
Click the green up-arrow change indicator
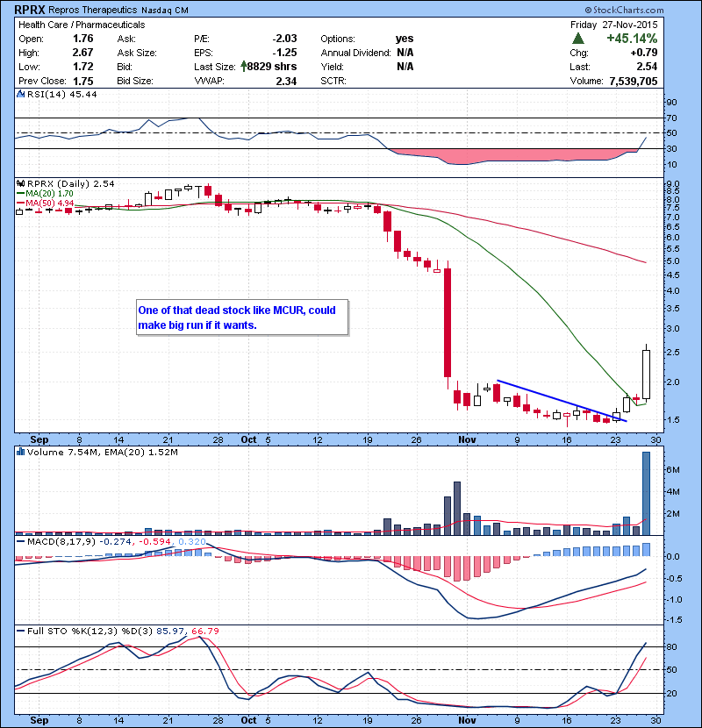tap(578, 39)
